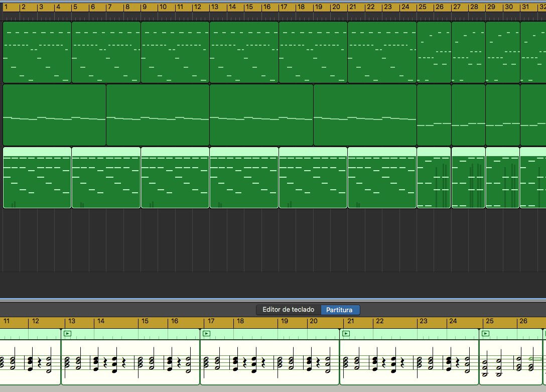Select second-track region starting at bar 19
This screenshot has height=392, width=546.
point(365,115)
